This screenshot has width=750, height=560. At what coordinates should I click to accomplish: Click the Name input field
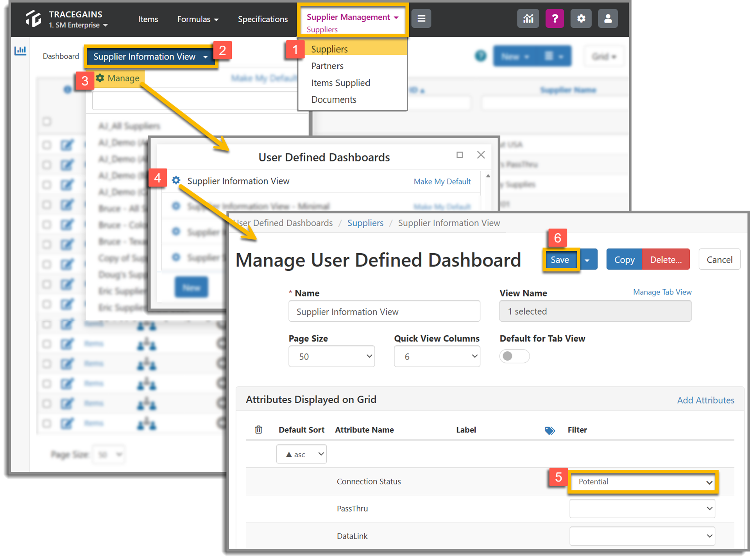(x=384, y=311)
